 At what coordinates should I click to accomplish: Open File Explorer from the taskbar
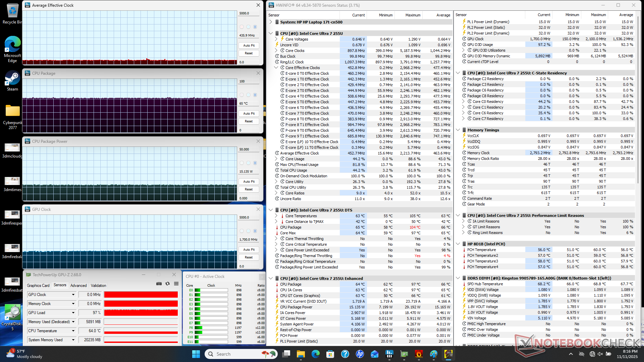301,354
